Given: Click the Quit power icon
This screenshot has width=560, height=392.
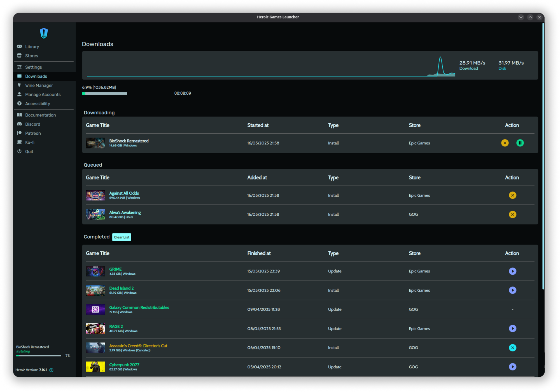Looking at the screenshot, I should [x=19, y=151].
